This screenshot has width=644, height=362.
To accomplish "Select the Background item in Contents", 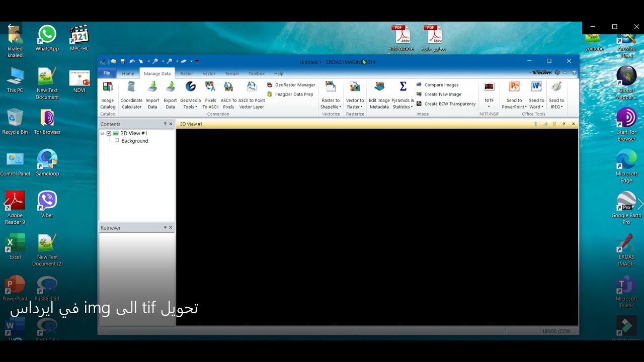I will point(135,141).
